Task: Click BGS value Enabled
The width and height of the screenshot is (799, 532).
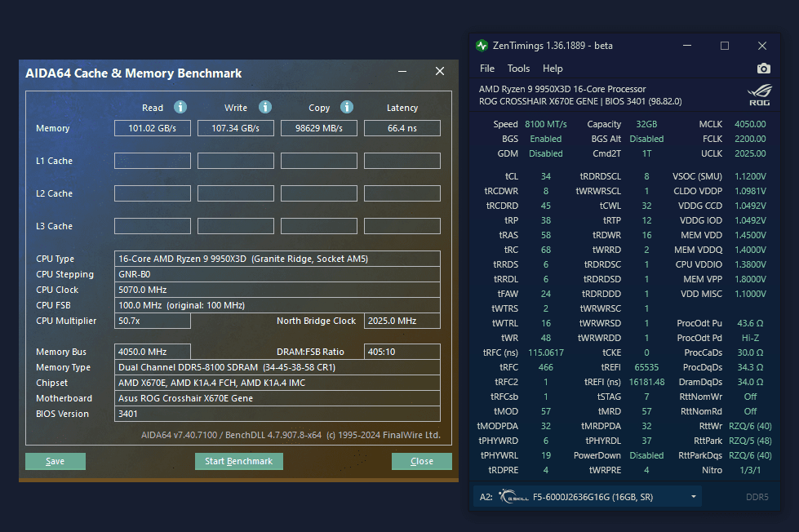Action: pos(546,139)
